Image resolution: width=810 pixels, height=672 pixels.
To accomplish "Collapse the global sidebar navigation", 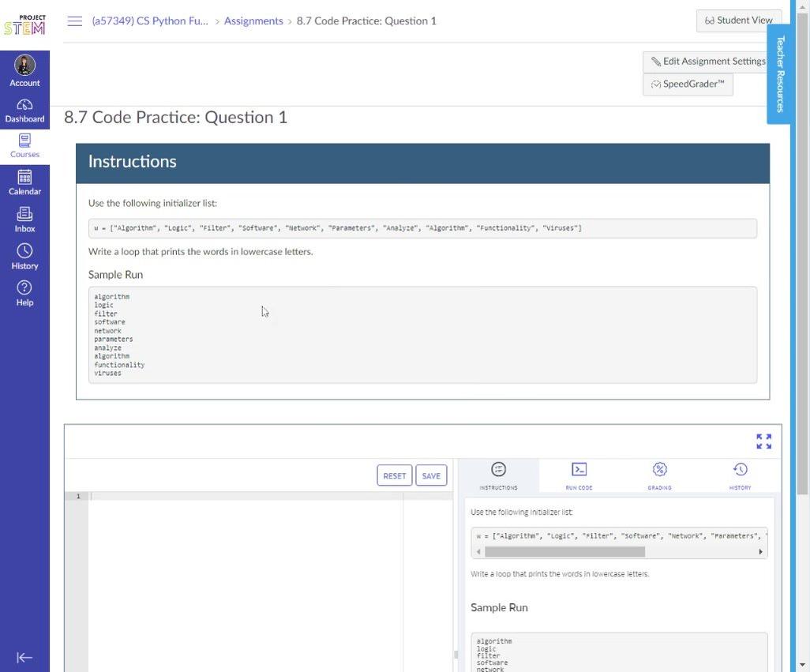I will [x=24, y=657].
